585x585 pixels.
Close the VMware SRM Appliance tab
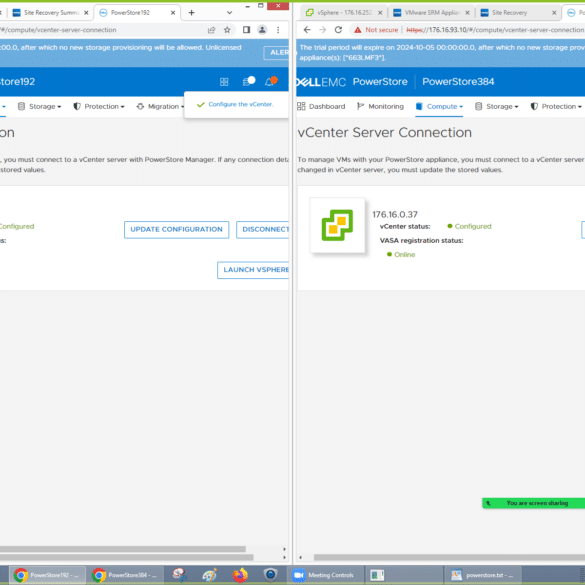coord(467,13)
